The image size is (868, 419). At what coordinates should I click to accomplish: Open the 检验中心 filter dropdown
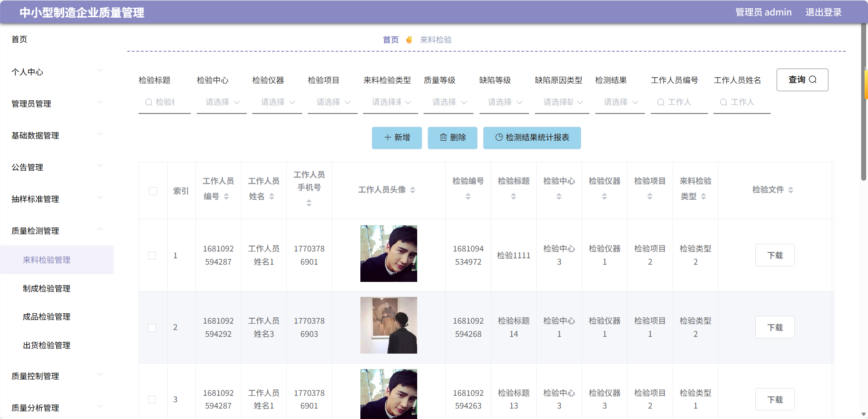coord(222,102)
